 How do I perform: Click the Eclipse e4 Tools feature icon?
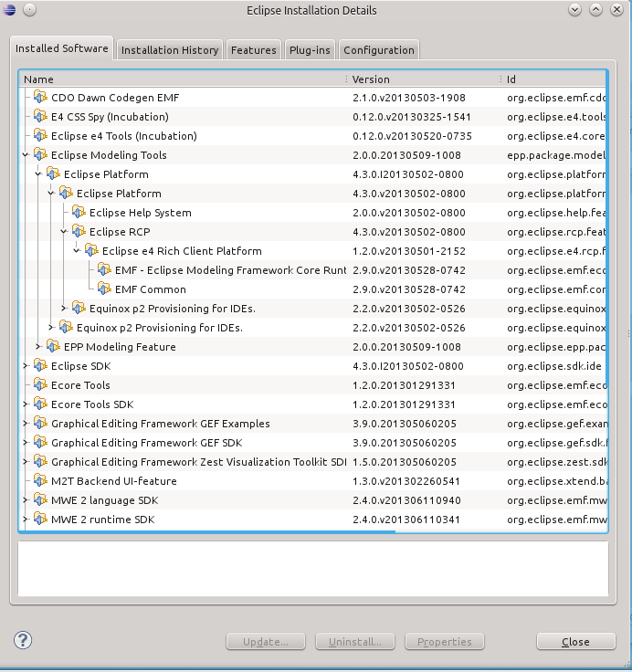tap(40, 136)
